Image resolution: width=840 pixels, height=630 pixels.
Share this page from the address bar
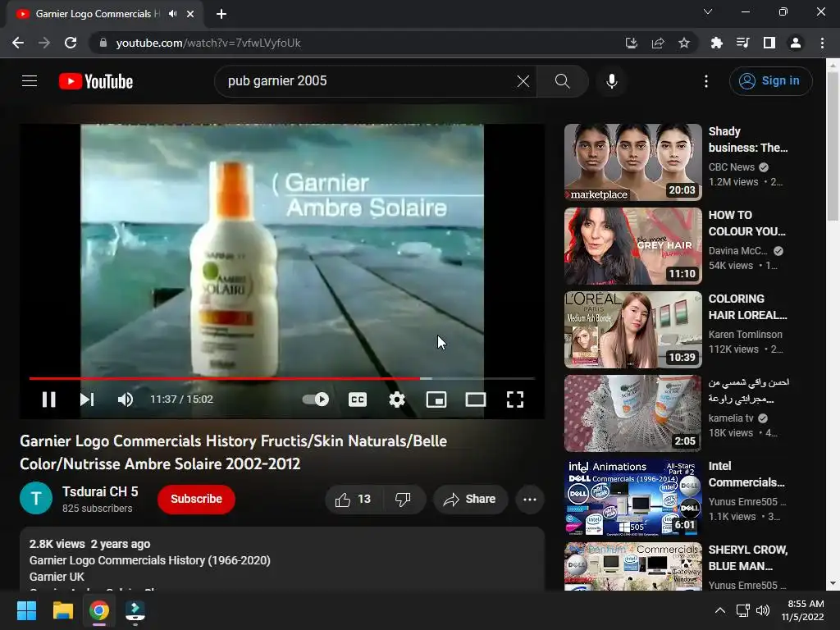[658, 43]
